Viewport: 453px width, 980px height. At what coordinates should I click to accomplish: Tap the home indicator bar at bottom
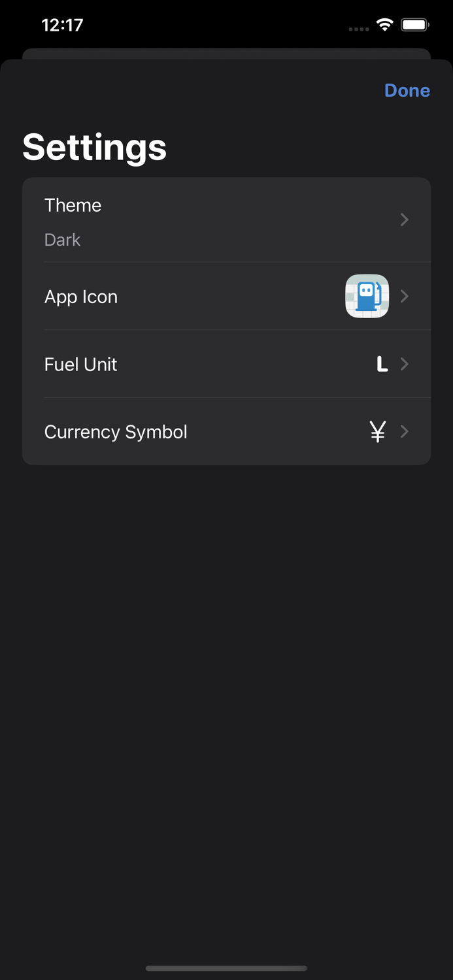226,969
